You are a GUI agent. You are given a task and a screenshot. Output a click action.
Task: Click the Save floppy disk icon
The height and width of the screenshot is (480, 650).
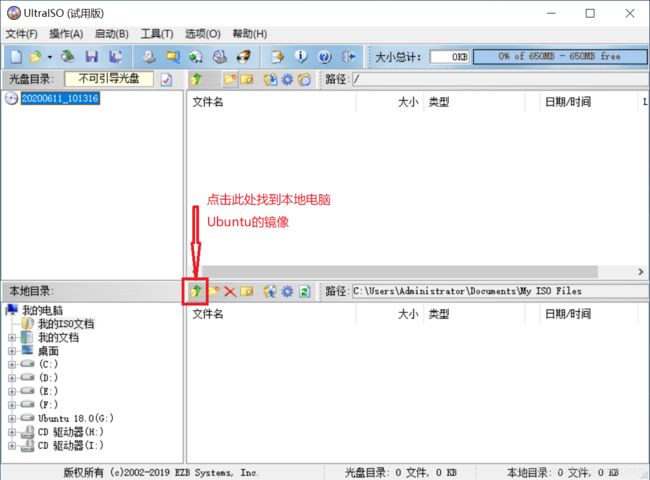92,56
